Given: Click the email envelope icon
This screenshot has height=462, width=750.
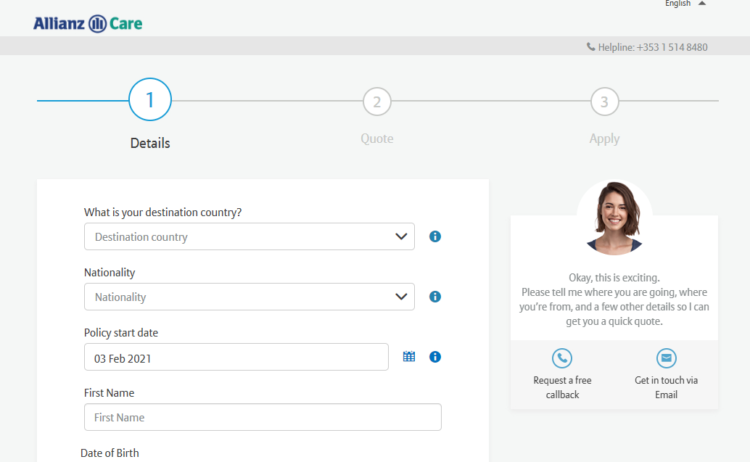Looking at the screenshot, I should 666,358.
